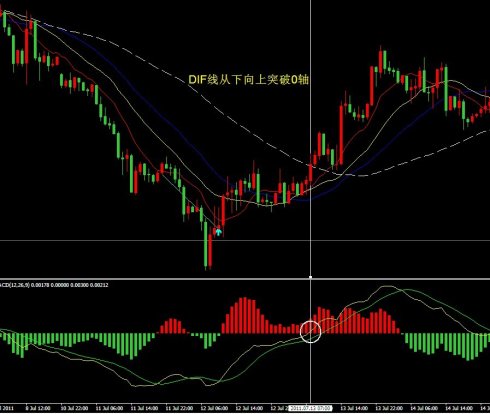Click the 14 Jul 06:00 time axis label
490x414 pixels.
click(424, 408)
